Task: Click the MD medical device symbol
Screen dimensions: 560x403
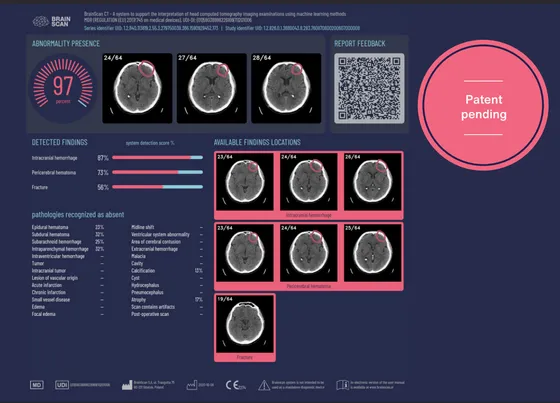Action: coord(37,385)
